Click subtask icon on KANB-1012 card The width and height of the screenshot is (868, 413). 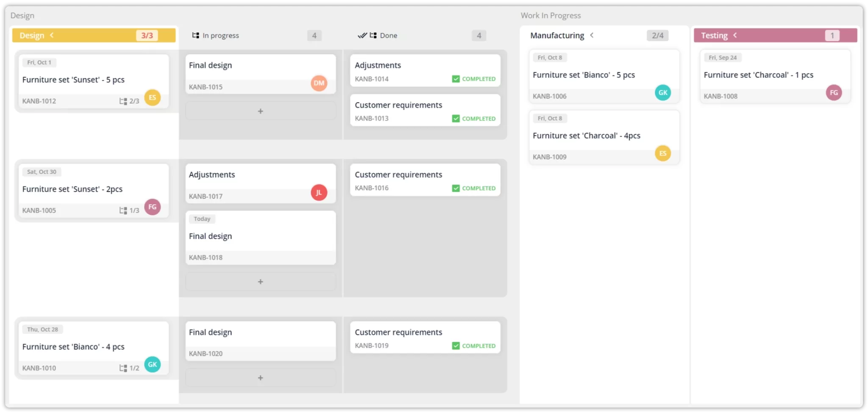pyautogui.click(x=123, y=101)
